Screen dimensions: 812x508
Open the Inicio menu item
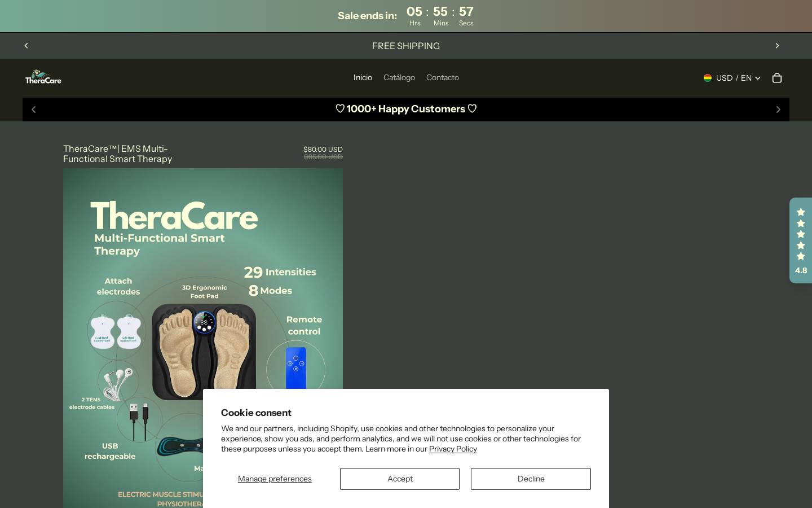click(x=363, y=77)
